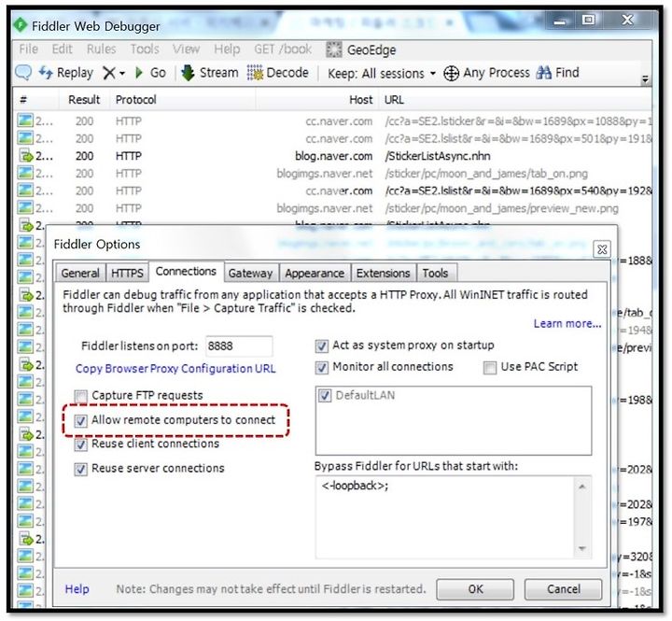Click the GET /book menu item

pos(283,49)
